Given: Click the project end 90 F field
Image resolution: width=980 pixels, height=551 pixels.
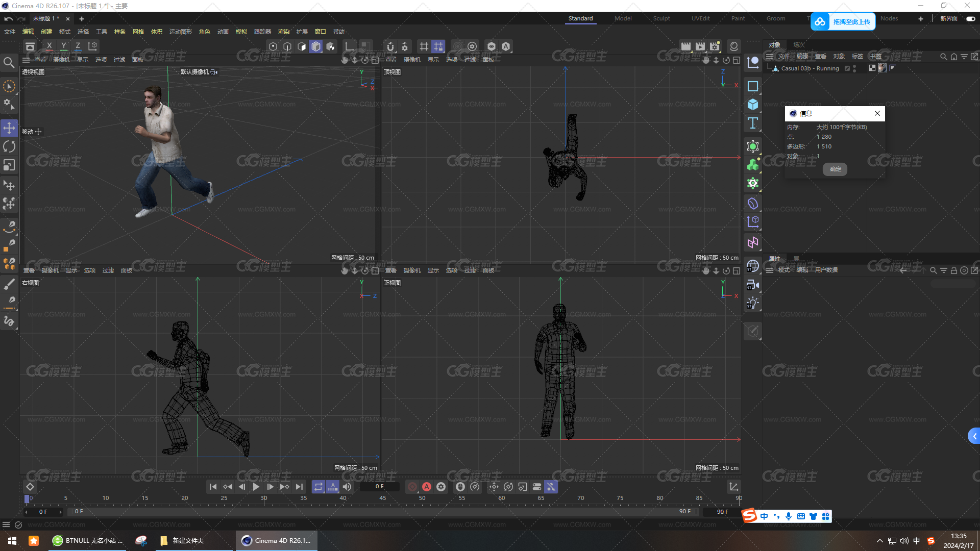Looking at the screenshot, I should (722, 512).
